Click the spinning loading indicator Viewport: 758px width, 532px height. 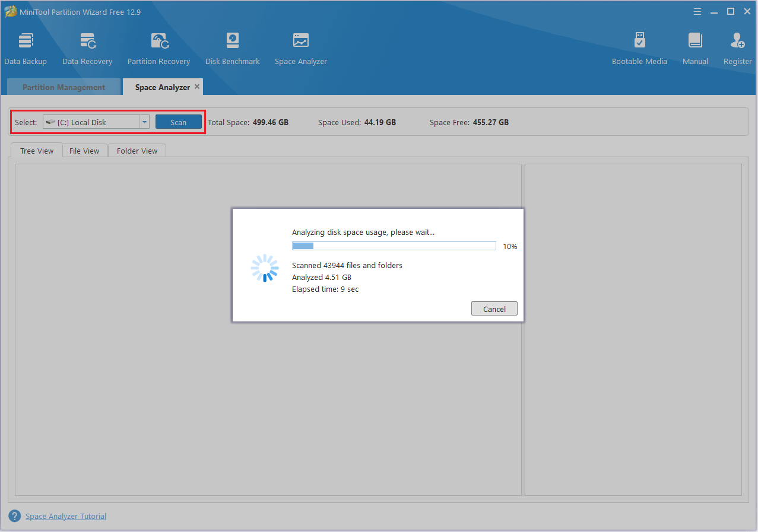point(265,268)
